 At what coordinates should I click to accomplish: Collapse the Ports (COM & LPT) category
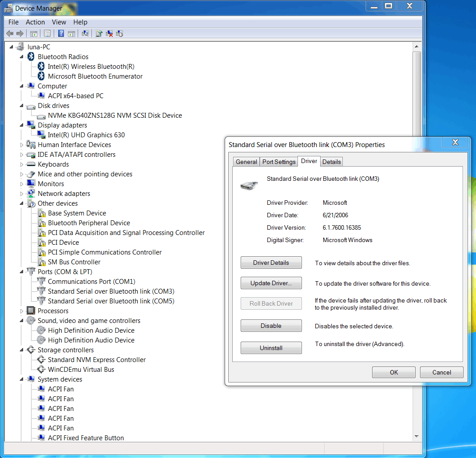coord(22,272)
